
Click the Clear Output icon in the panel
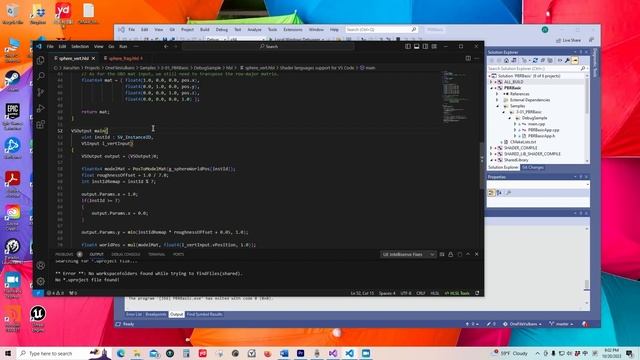coord(442,254)
